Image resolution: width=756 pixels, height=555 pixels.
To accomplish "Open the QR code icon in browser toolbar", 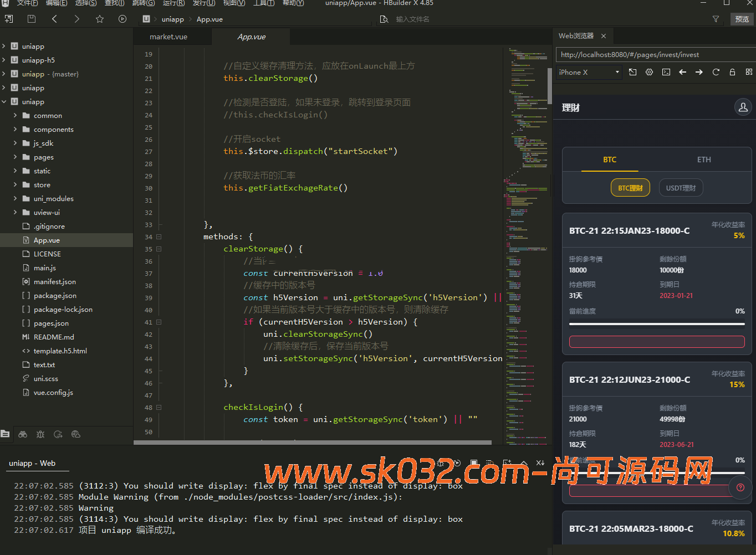I will point(749,72).
